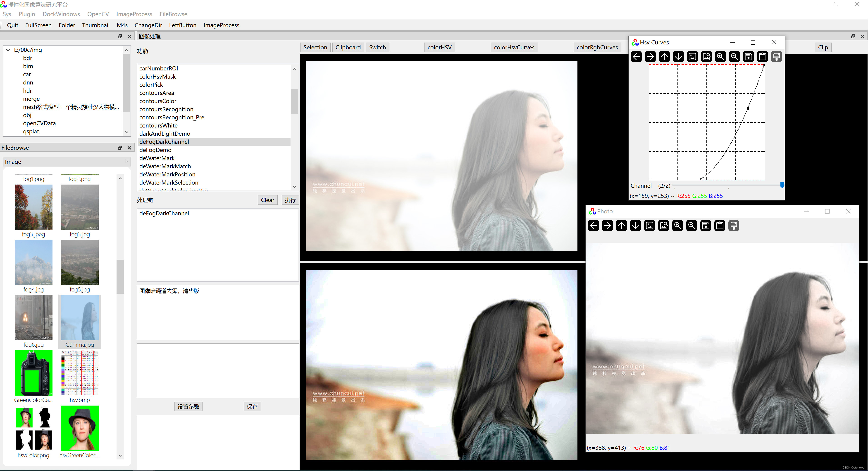
Task: Collapse the E:/00c/img tree node
Action: click(x=8, y=50)
